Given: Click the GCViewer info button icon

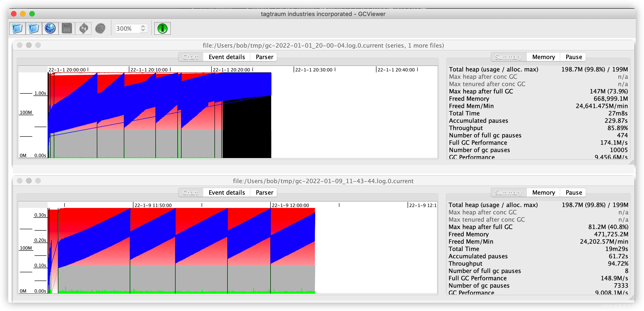Looking at the screenshot, I should coord(162,28).
